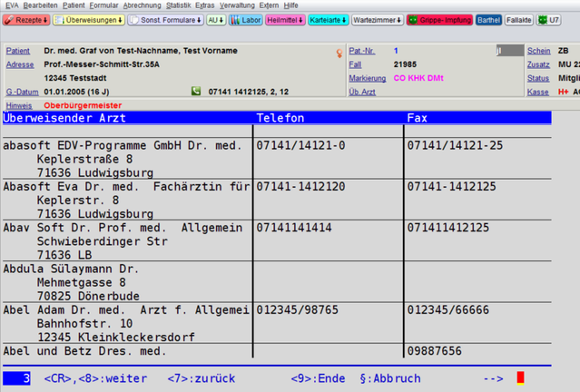Image resolution: width=580 pixels, height=392 pixels.
Task: Click the Fall link label
Action: [355, 64]
